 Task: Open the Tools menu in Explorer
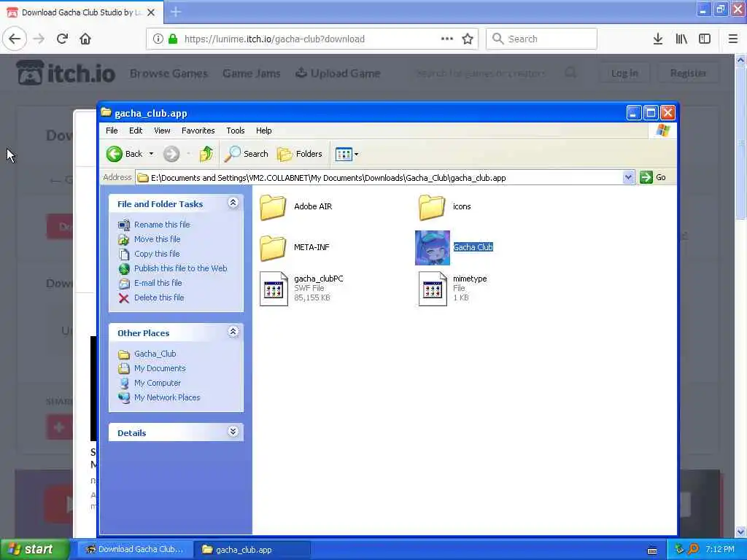[x=236, y=131]
